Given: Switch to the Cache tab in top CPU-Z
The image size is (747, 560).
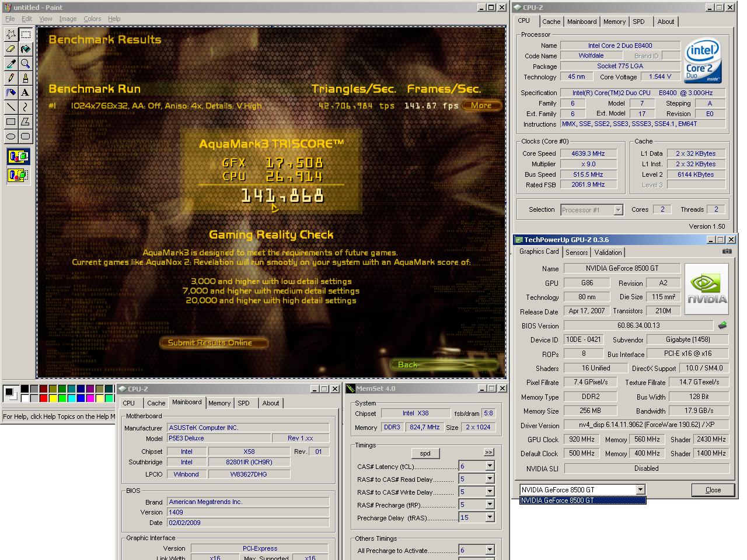Looking at the screenshot, I should coord(551,22).
